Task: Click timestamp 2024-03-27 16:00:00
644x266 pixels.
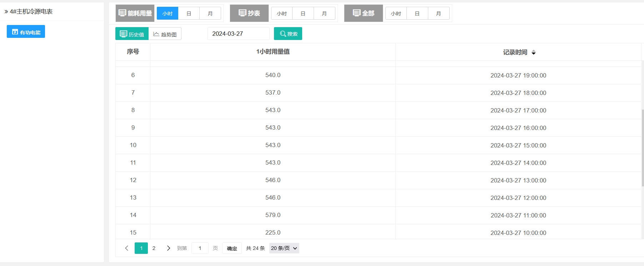Action: 518,128
